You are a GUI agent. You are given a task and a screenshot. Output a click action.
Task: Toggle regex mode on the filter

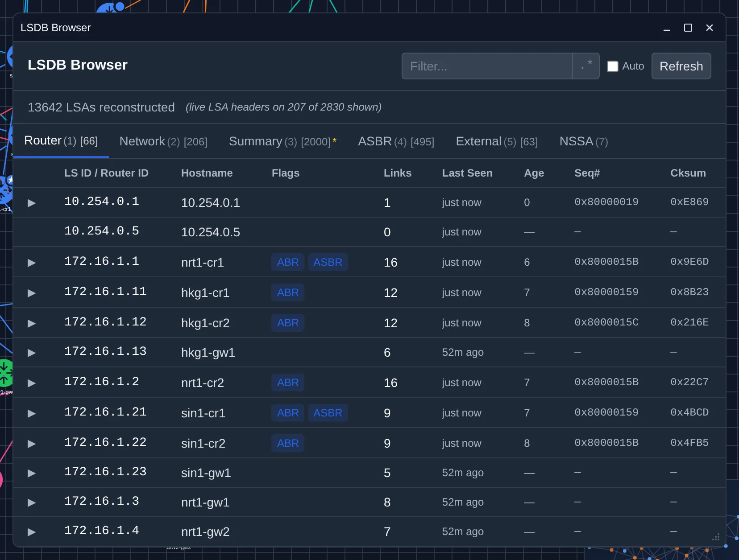click(586, 66)
